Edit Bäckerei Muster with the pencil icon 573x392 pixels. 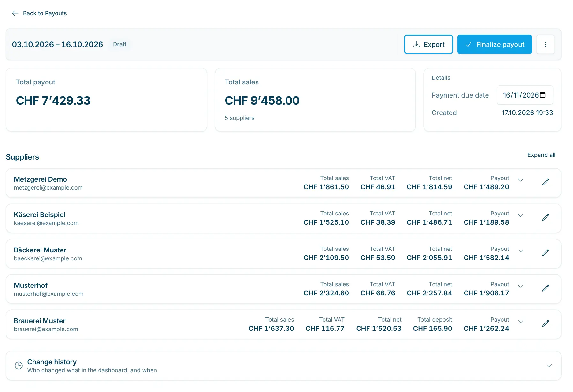point(545,253)
